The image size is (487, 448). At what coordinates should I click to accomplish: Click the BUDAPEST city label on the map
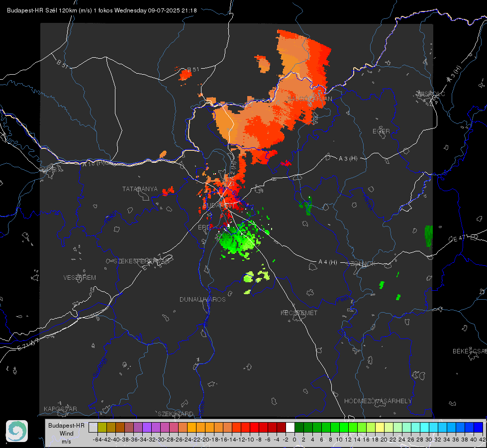click(219, 206)
